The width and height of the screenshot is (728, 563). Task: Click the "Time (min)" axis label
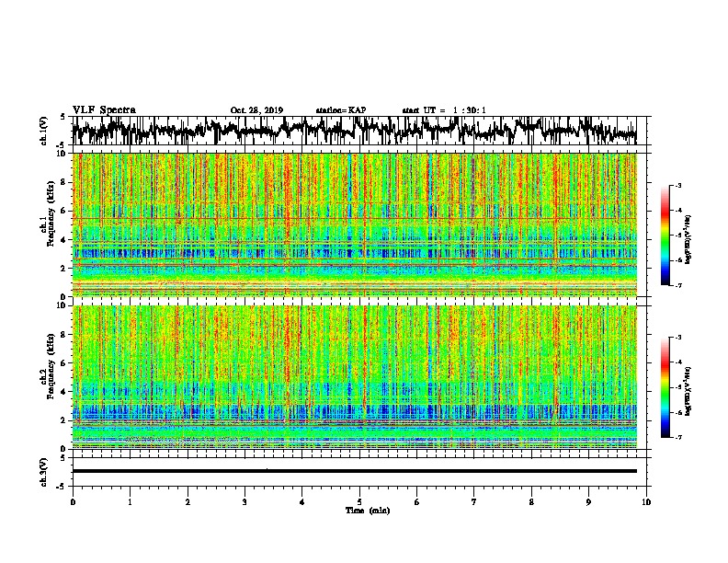coord(368,511)
